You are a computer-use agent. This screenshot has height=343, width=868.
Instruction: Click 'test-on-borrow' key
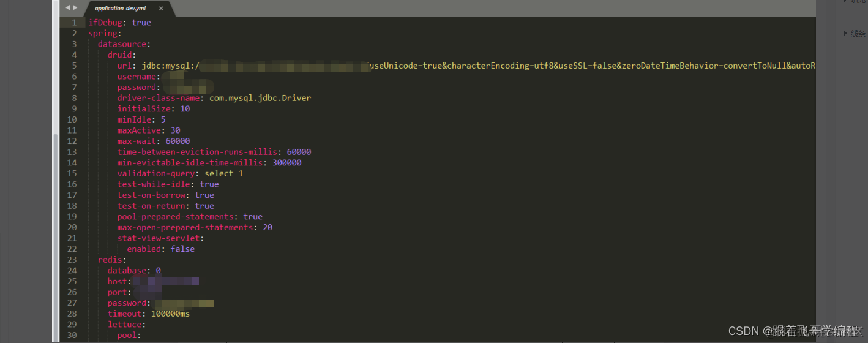pyautogui.click(x=151, y=195)
